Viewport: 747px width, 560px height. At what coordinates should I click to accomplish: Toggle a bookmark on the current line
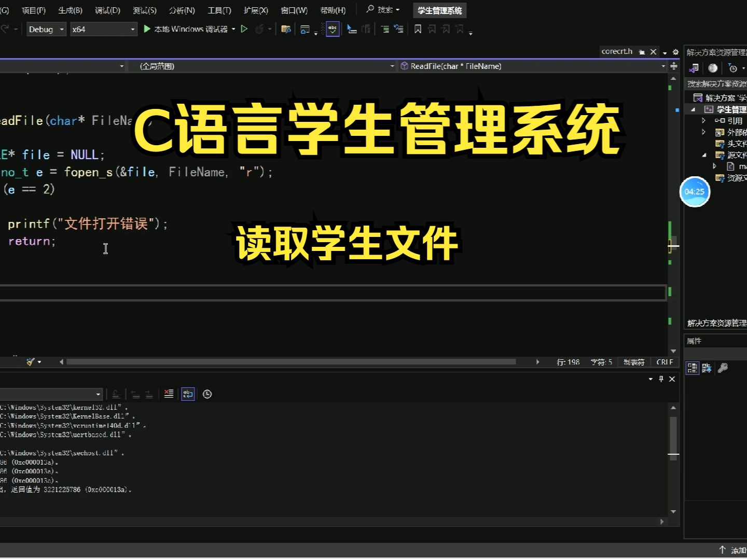click(x=418, y=29)
